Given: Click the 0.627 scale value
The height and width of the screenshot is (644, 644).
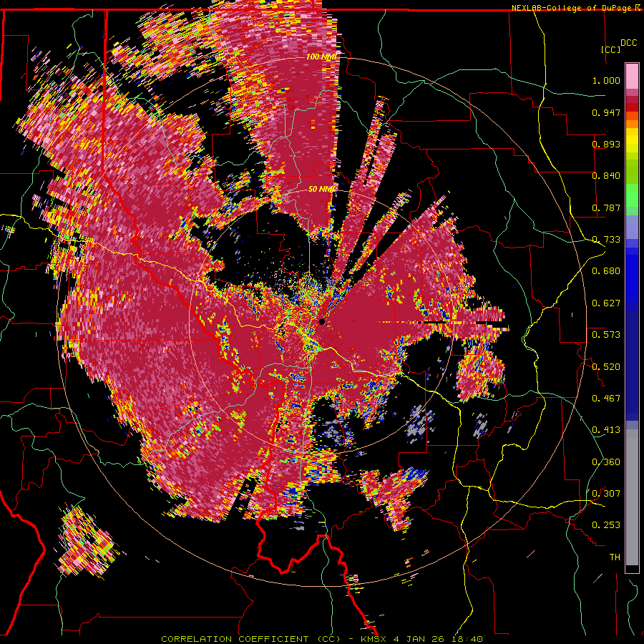Looking at the screenshot, I should point(606,303).
